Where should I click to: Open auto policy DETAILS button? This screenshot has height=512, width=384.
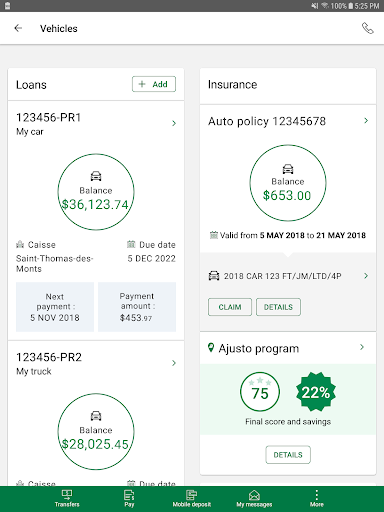[278, 307]
